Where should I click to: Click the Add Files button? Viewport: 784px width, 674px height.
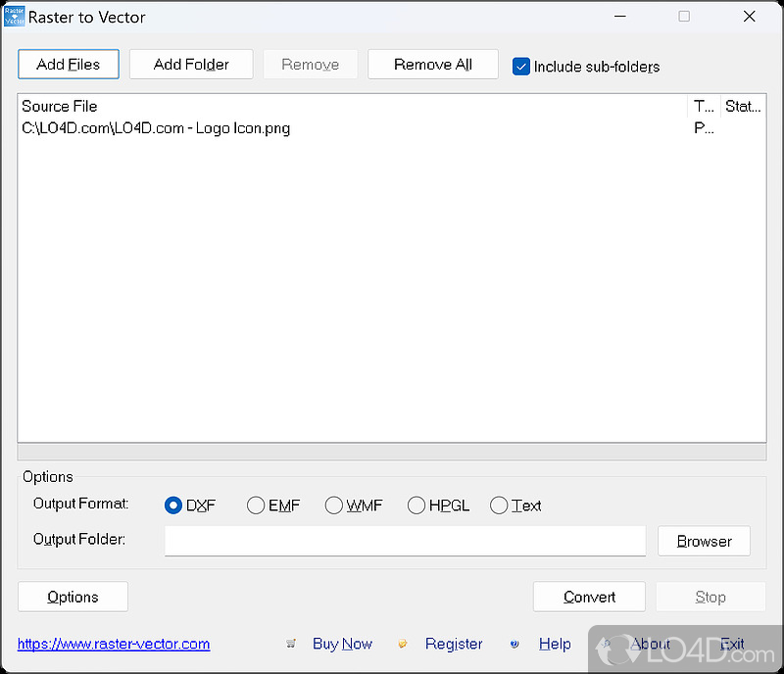[x=69, y=64]
